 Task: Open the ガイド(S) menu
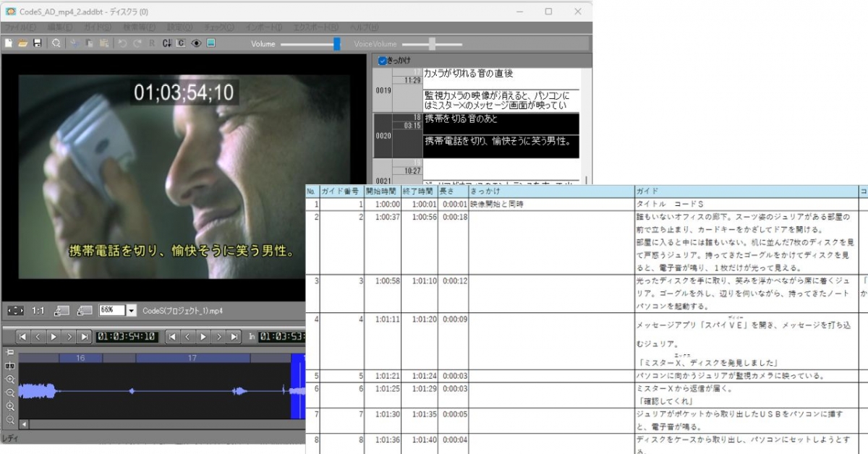(98, 27)
